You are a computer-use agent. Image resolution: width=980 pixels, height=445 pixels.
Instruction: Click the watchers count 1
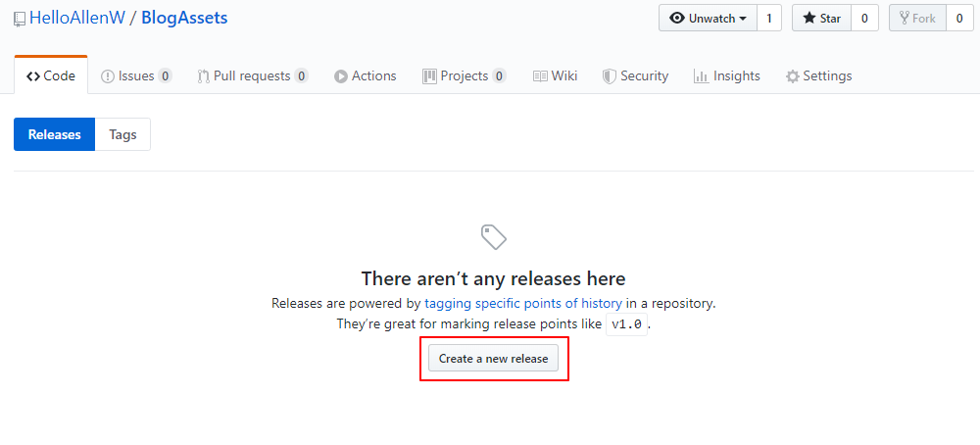[x=768, y=18]
